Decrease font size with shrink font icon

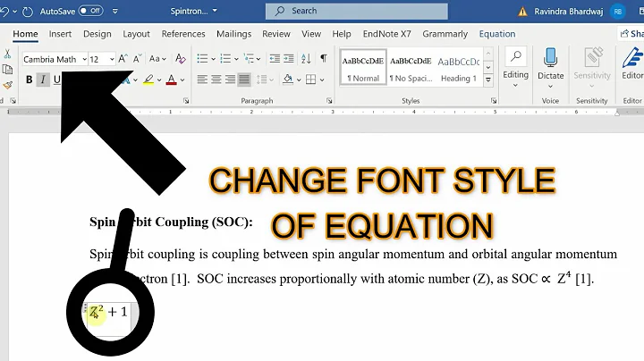pos(138,59)
